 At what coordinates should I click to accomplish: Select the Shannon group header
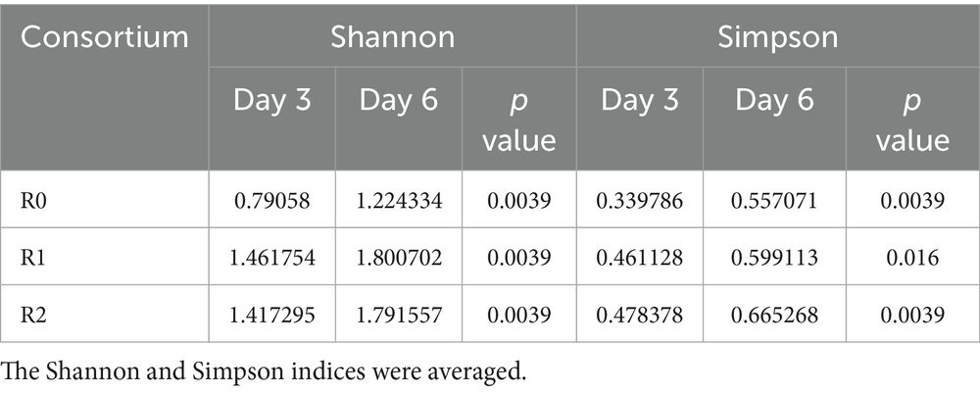(x=391, y=37)
